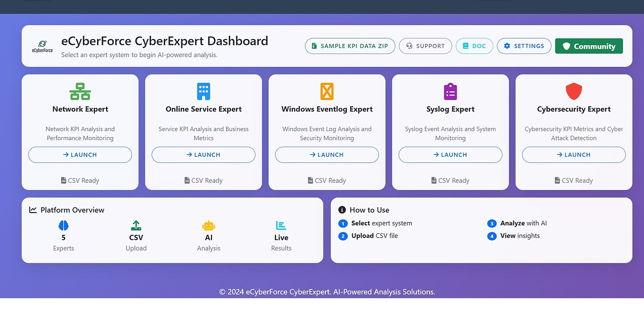The height and width of the screenshot is (309, 644).
Task: Click the purple clipboard Syslog icon
Action: [450, 91]
